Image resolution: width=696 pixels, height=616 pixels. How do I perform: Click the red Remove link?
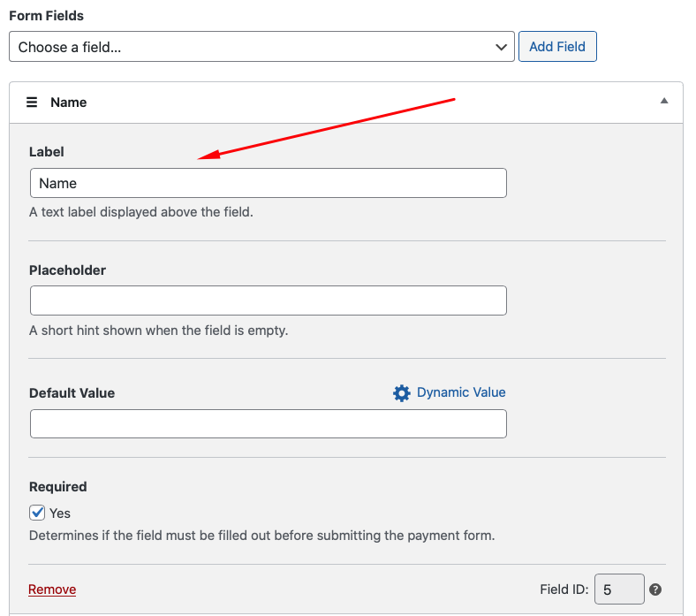(x=52, y=589)
